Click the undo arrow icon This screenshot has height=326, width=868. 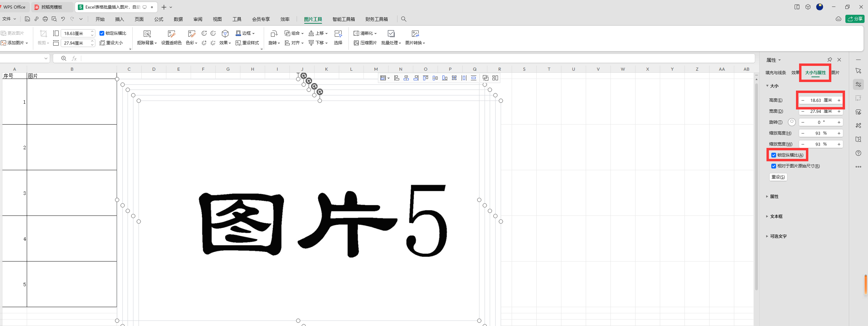[63, 19]
